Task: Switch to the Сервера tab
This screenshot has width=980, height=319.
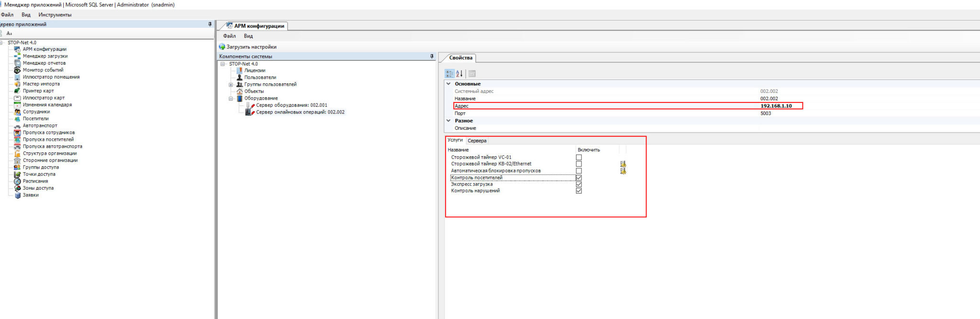Action: pos(477,141)
